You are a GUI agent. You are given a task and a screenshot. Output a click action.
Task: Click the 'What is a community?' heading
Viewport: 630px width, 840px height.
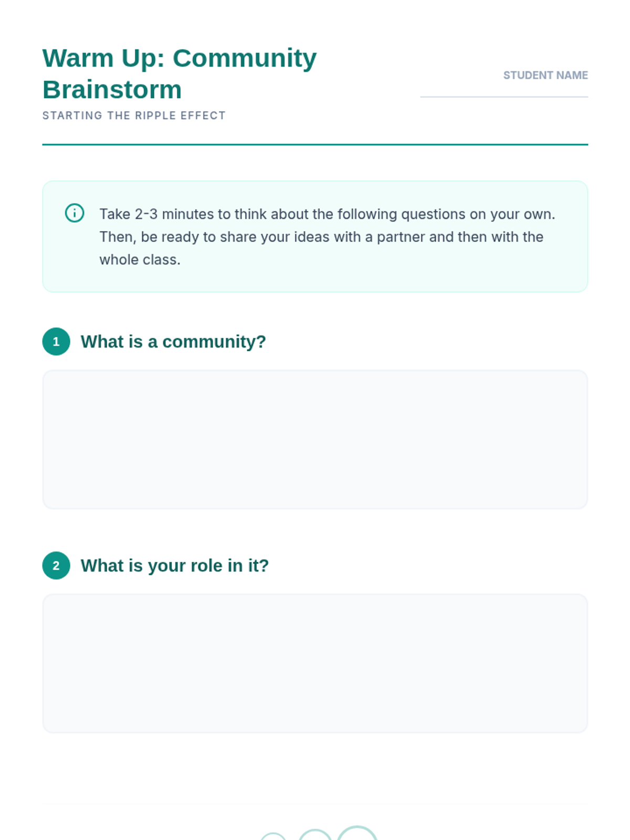pyautogui.click(x=173, y=342)
